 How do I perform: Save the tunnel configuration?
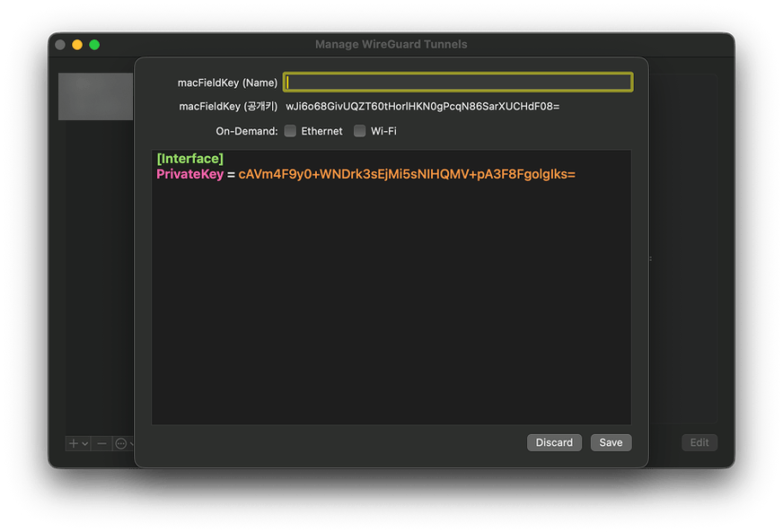611,442
